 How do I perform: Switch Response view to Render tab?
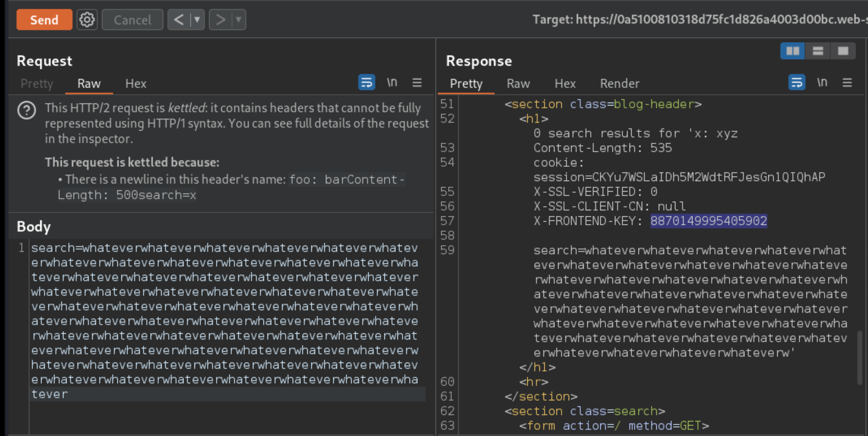coord(619,84)
